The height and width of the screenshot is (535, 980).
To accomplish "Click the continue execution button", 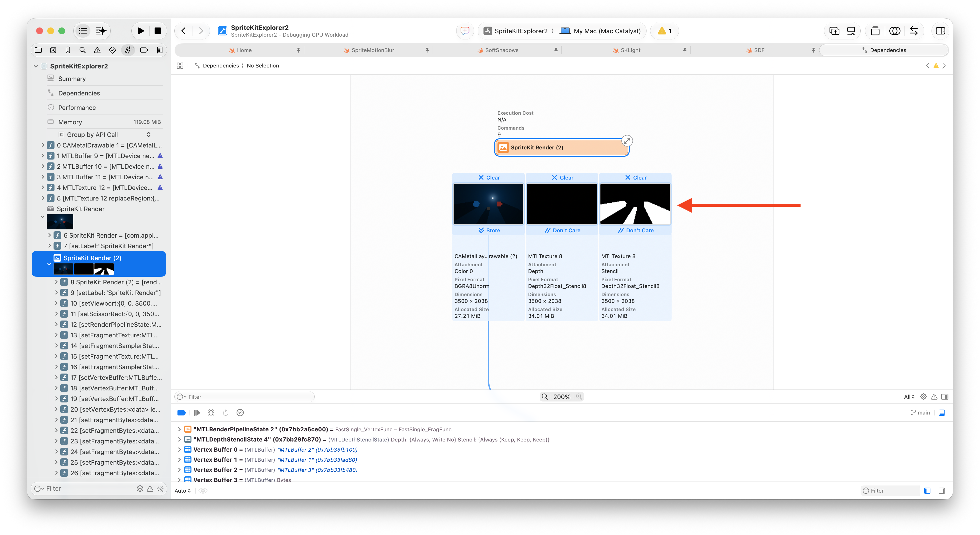I will [x=197, y=413].
